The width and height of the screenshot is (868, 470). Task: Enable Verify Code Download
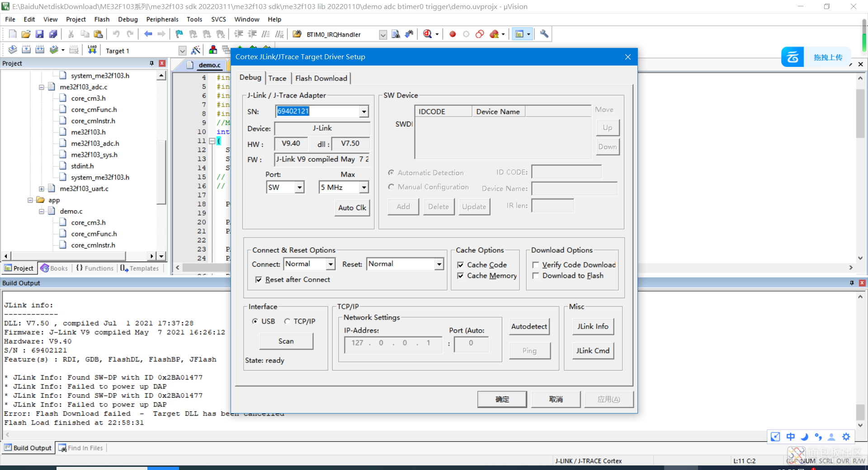click(536, 265)
